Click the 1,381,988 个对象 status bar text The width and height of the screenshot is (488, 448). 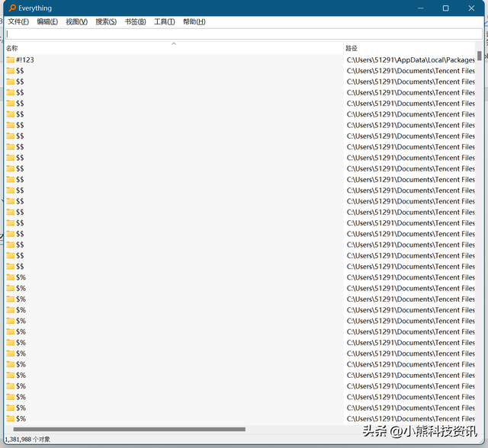tap(27, 440)
